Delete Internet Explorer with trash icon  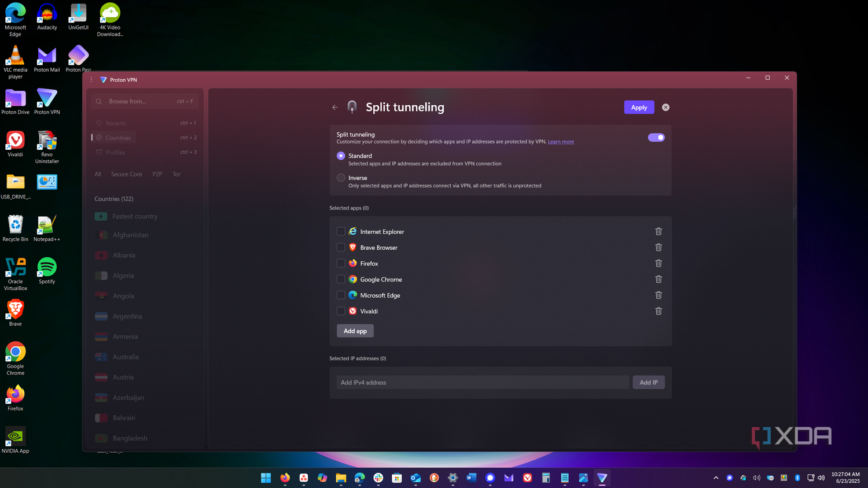click(x=659, y=231)
